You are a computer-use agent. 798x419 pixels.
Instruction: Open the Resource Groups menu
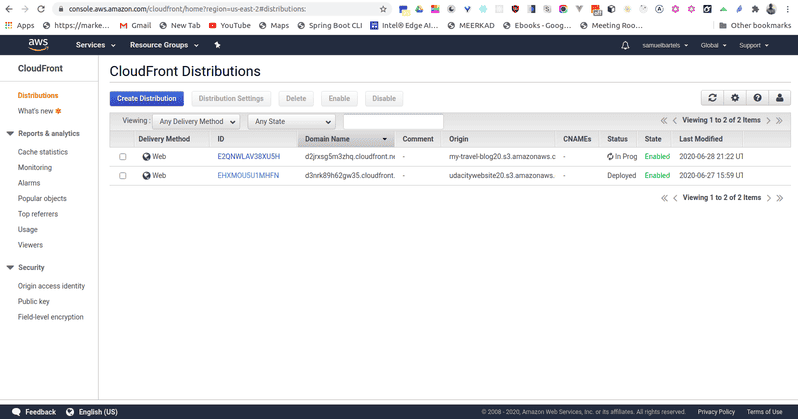click(x=164, y=45)
